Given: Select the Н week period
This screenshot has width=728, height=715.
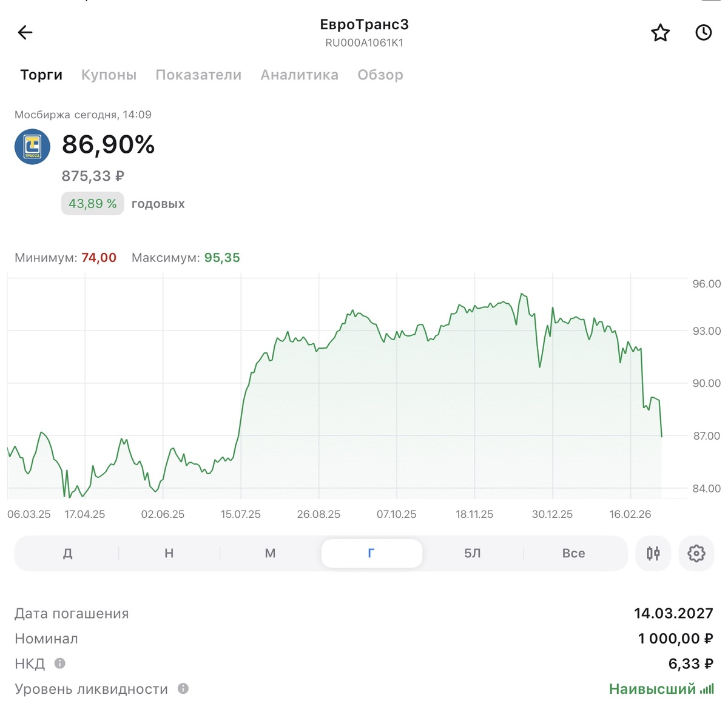Looking at the screenshot, I should (x=169, y=553).
